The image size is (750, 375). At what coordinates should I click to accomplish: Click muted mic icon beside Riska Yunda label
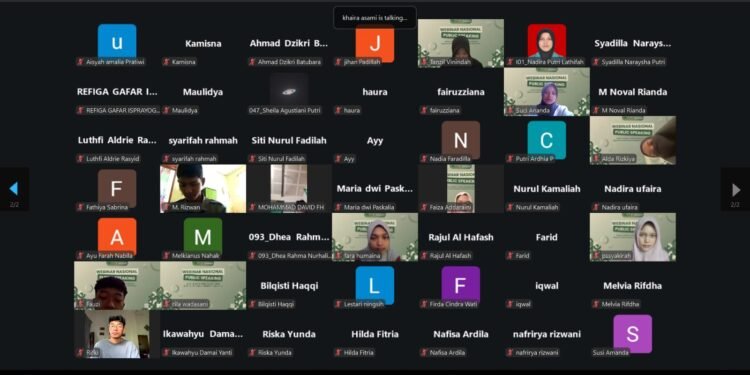[x=252, y=353]
